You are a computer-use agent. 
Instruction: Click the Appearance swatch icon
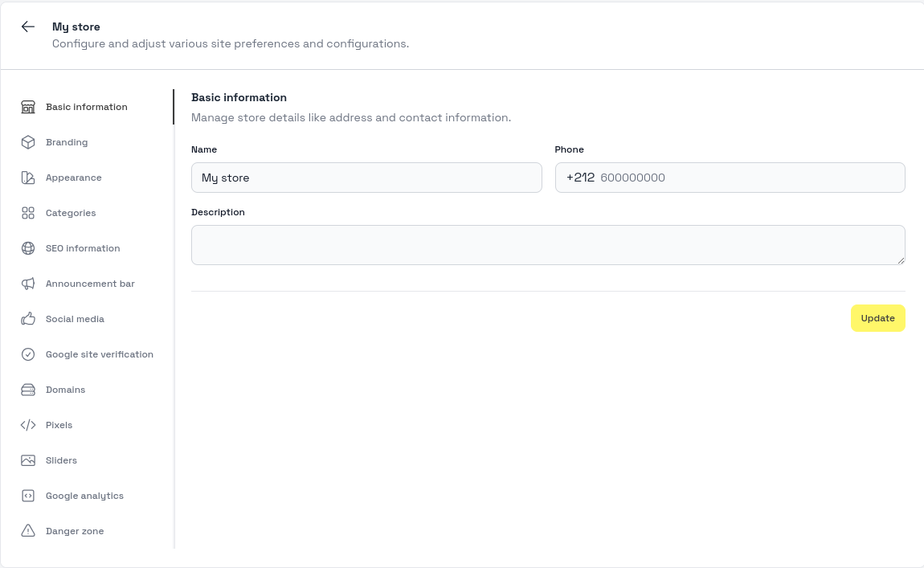(28, 178)
